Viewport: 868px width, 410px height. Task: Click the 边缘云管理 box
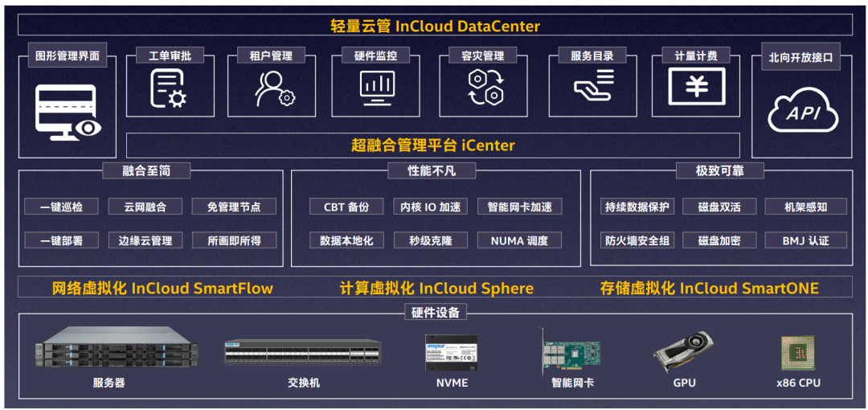click(x=145, y=240)
